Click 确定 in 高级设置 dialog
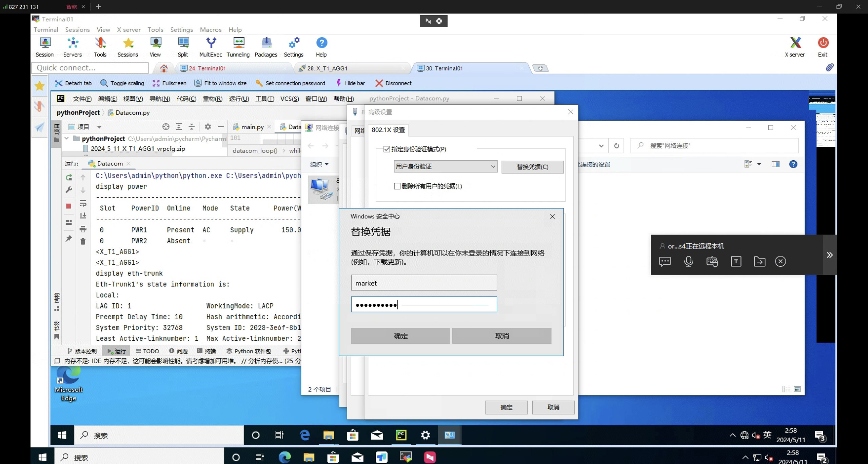Screen dimensions: 868x464 (506, 407)
